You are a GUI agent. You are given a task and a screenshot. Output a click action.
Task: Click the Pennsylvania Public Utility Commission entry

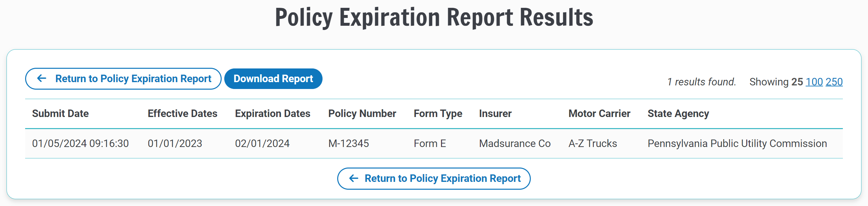[736, 143]
